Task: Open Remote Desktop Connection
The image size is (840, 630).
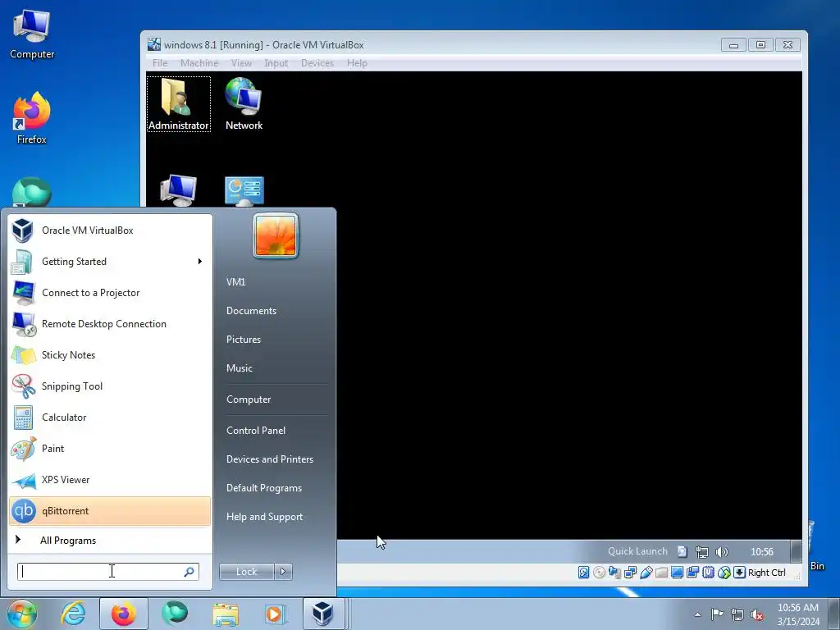Action: pyautogui.click(x=110, y=323)
